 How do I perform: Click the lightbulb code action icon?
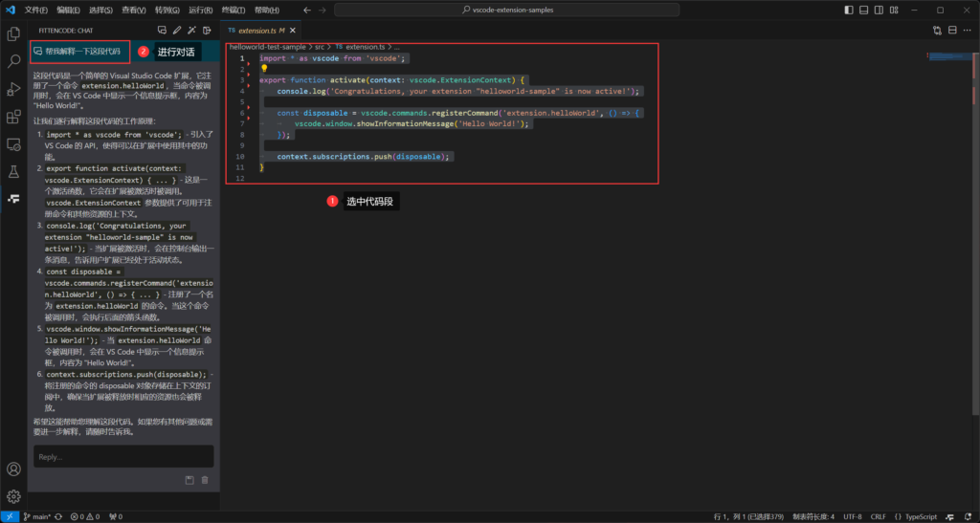(x=264, y=69)
